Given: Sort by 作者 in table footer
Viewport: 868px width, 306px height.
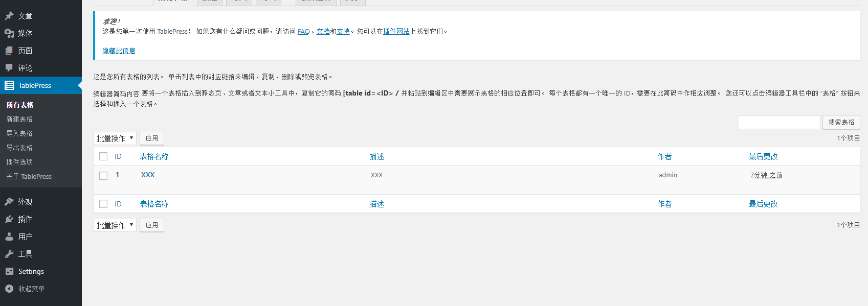Looking at the screenshot, I should point(664,204).
